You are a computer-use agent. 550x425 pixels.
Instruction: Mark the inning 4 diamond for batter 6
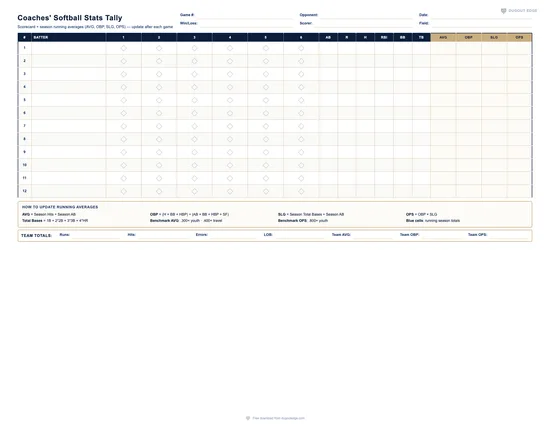point(230,113)
